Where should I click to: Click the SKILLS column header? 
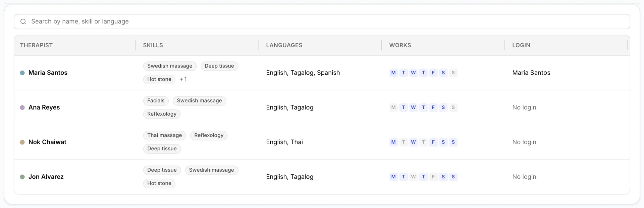(x=153, y=45)
